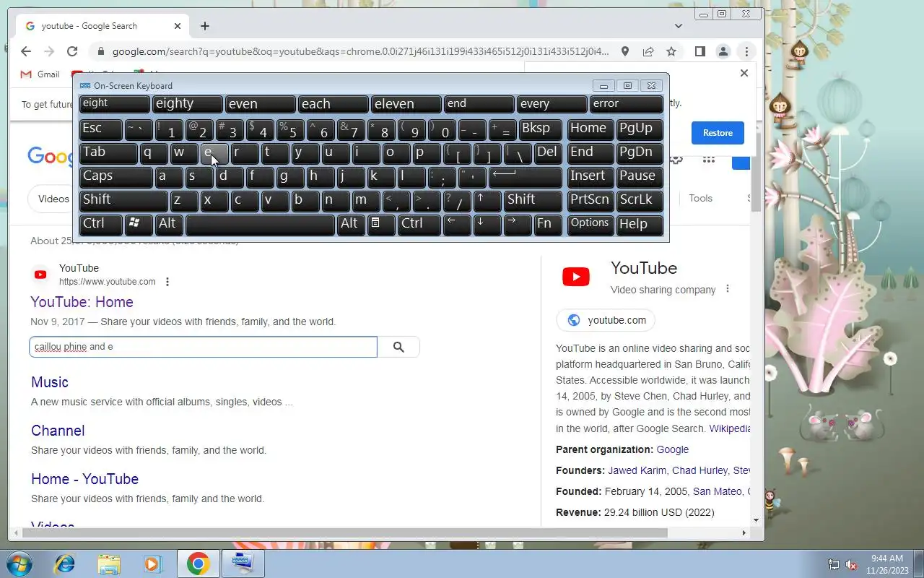
Task: Toggle ScrLk key on keyboard
Action: (x=640, y=200)
